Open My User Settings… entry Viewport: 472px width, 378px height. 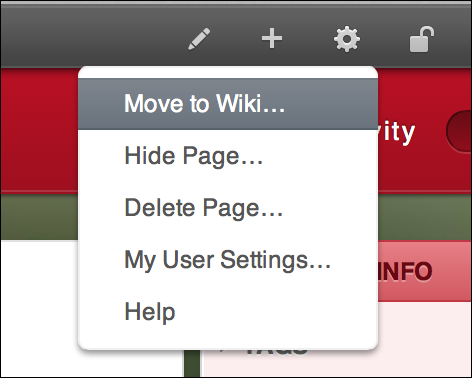(228, 260)
